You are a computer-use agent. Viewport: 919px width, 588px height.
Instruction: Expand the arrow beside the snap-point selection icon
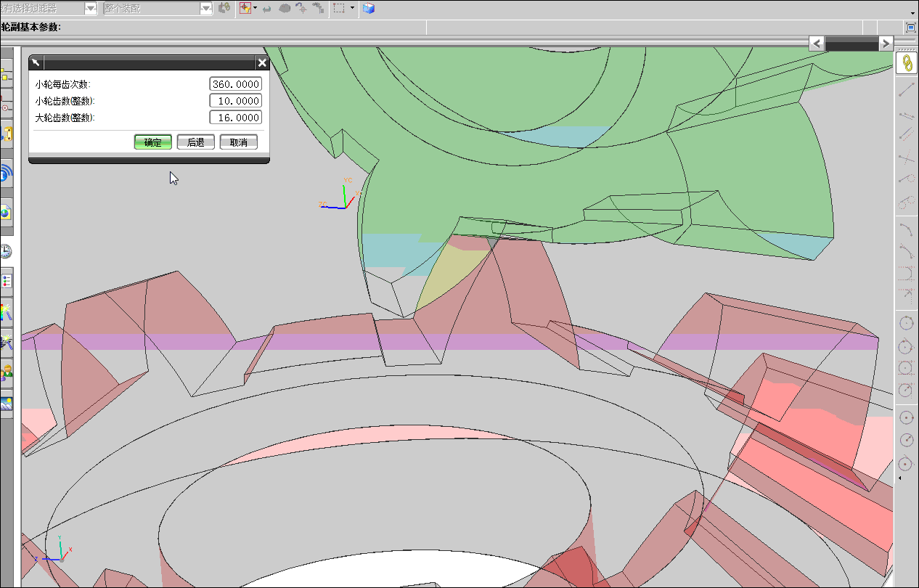pos(255,8)
